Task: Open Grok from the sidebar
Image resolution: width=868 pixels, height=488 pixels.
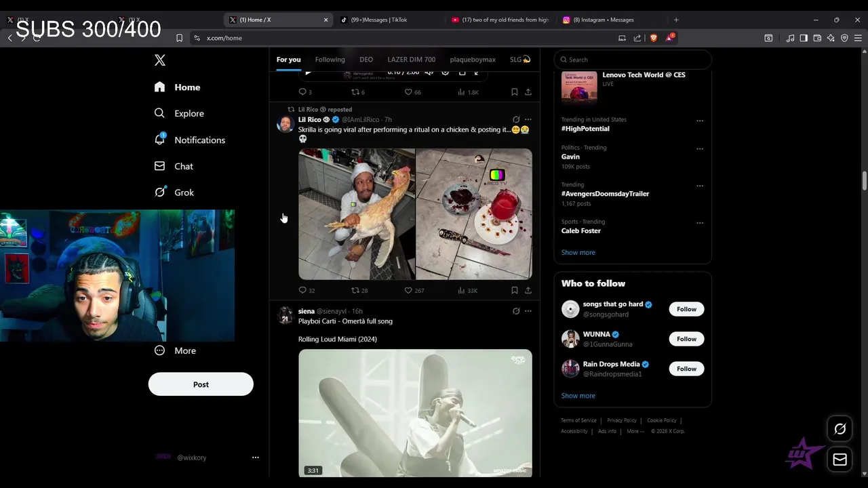Action: click(174, 192)
